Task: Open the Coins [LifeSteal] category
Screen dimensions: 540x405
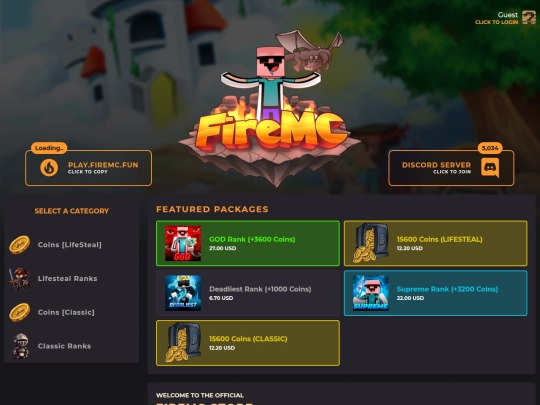Action: pos(72,245)
